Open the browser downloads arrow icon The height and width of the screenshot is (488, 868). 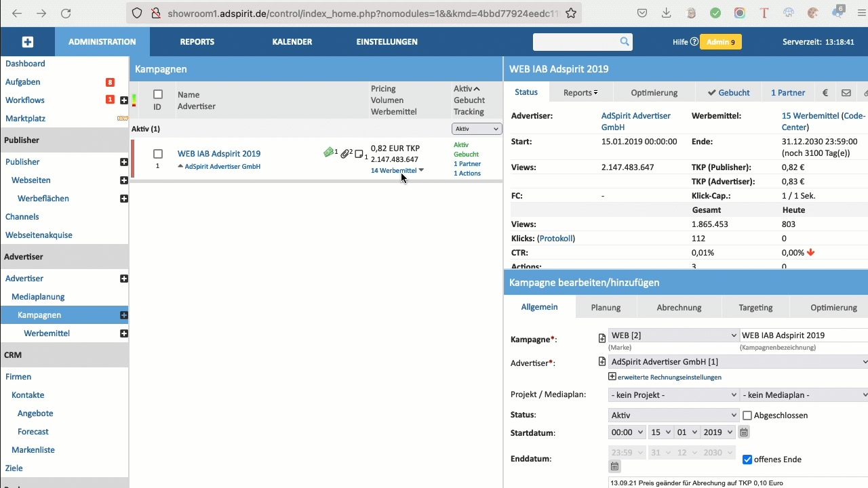667,13
